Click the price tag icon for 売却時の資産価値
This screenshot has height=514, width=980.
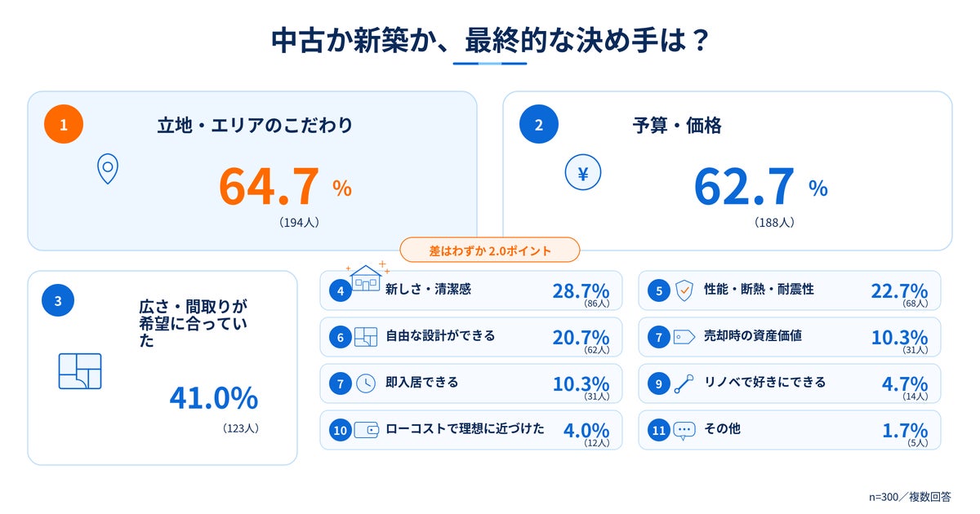tap(684, 337)
